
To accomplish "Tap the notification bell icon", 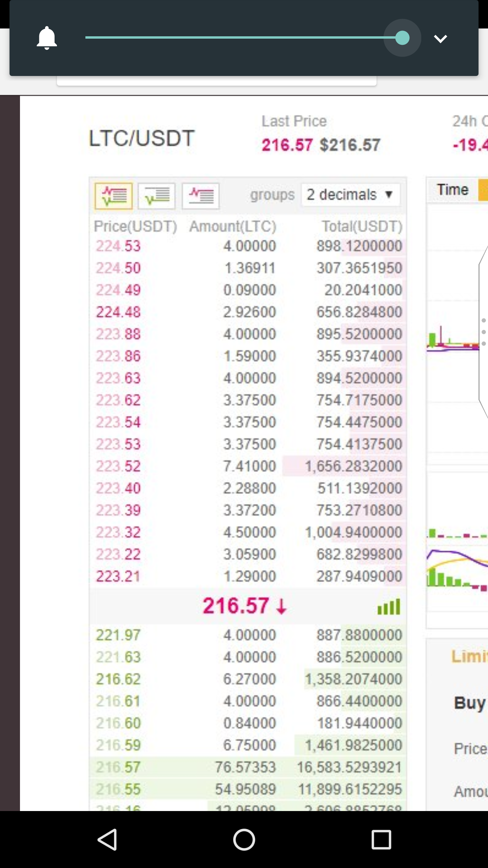I will pyautogui.click(x=47, y=38).
